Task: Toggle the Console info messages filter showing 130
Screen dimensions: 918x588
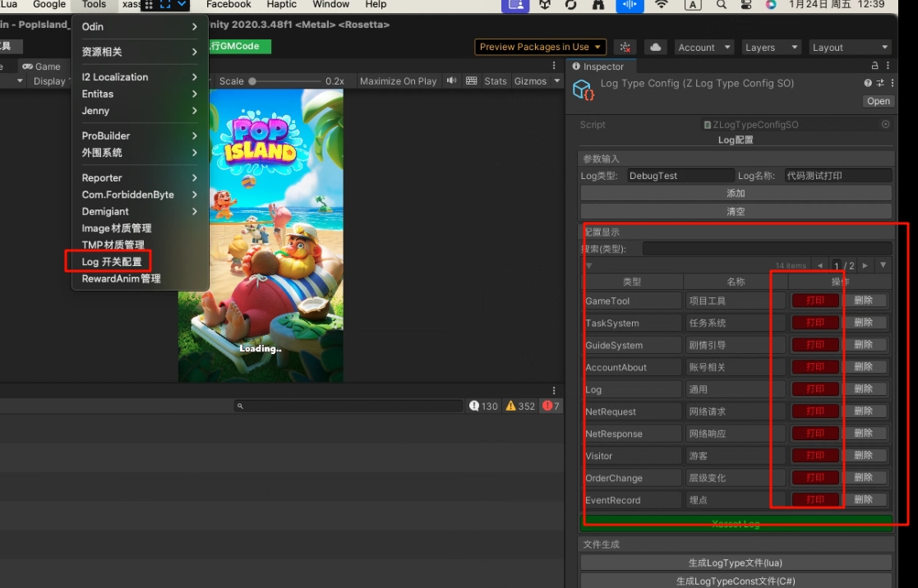Action: pyautogui.click(x=483, y=406)
